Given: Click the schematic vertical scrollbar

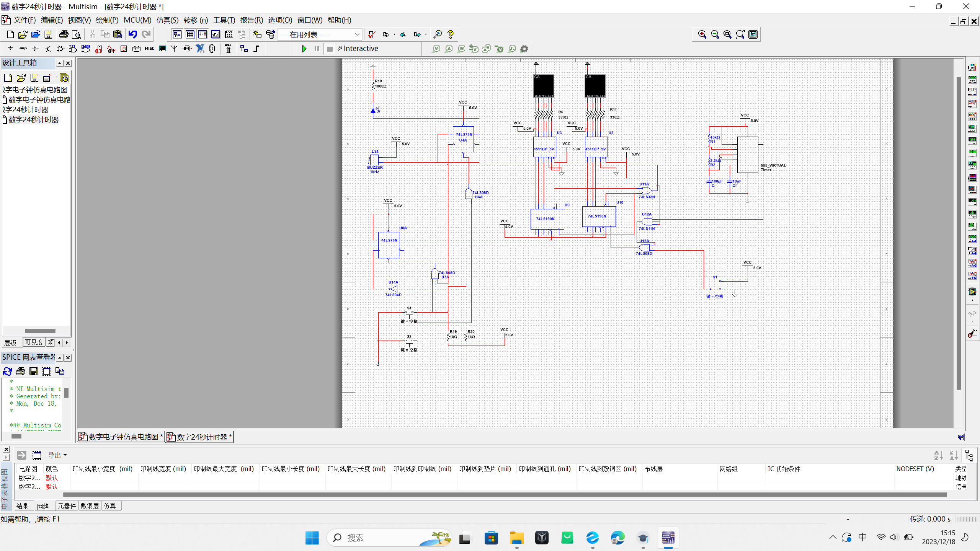Looking at the screenshot, I should coord(959,233).
